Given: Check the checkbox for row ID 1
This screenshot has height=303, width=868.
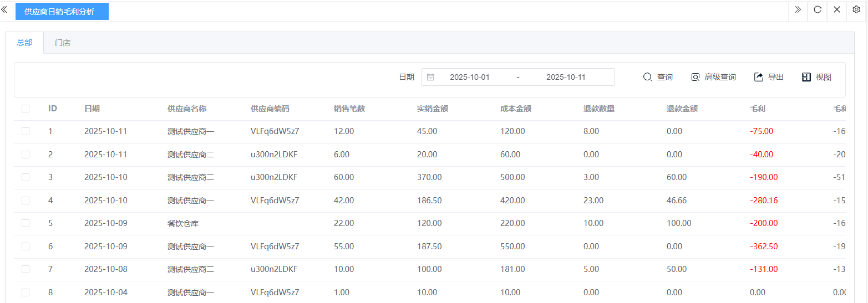Looking at the screenshot, I should pos(26,131).
